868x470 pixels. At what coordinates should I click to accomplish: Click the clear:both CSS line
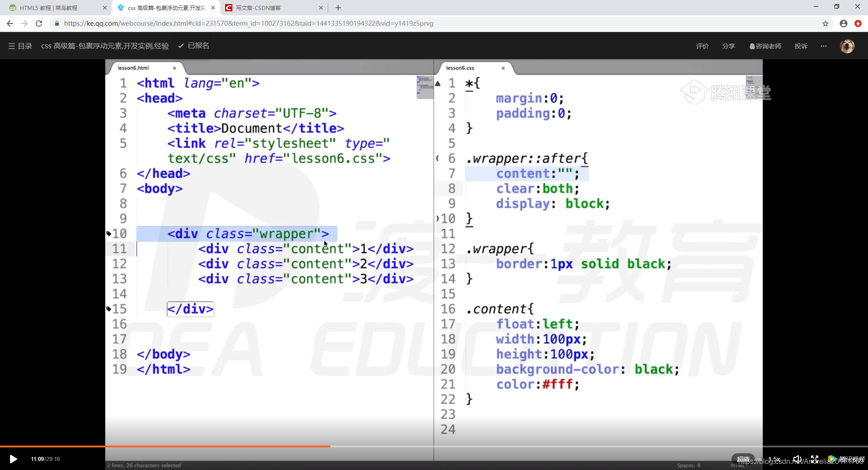pyautogui.click(x=538, y=188)
